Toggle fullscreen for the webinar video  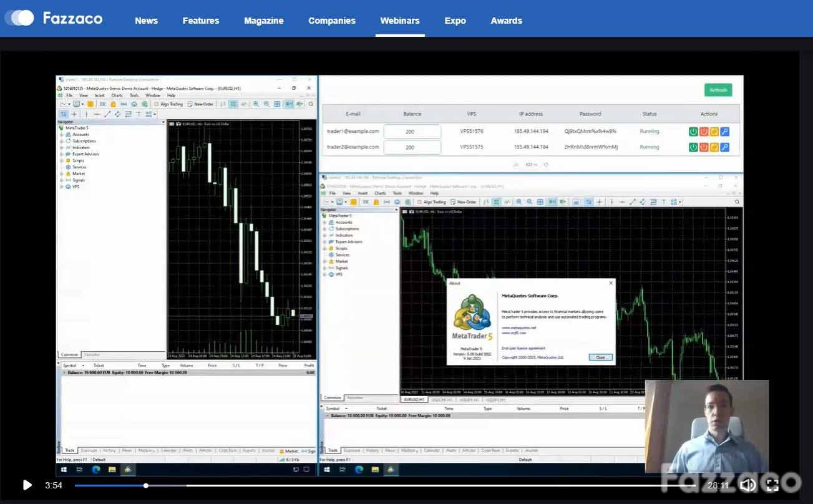[772, 485]
